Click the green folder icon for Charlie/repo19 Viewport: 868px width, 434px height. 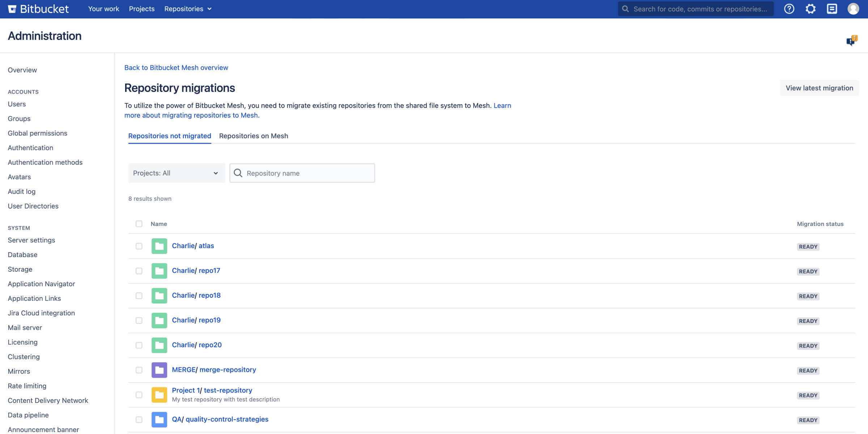(x=159, y=320)
